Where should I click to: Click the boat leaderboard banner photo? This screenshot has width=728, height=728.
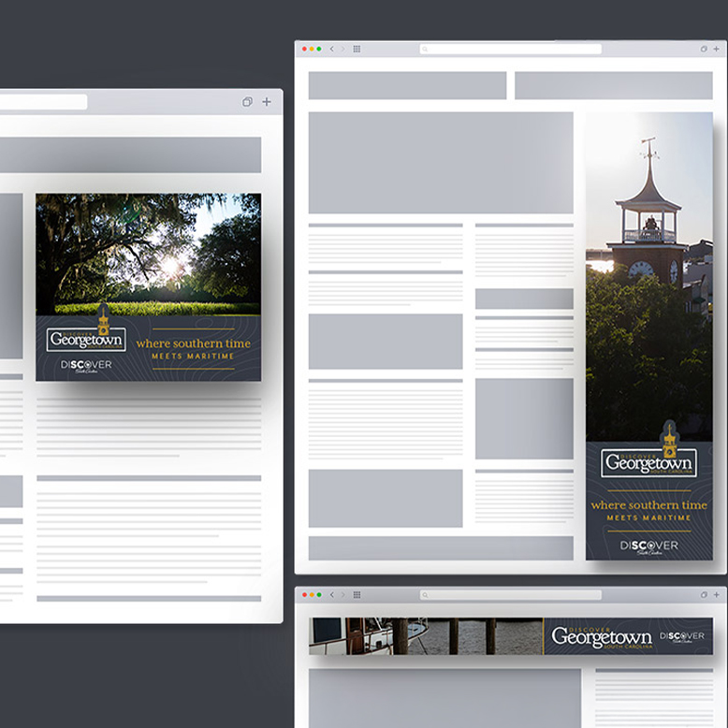pyautogui.click(x=426, y=636)
